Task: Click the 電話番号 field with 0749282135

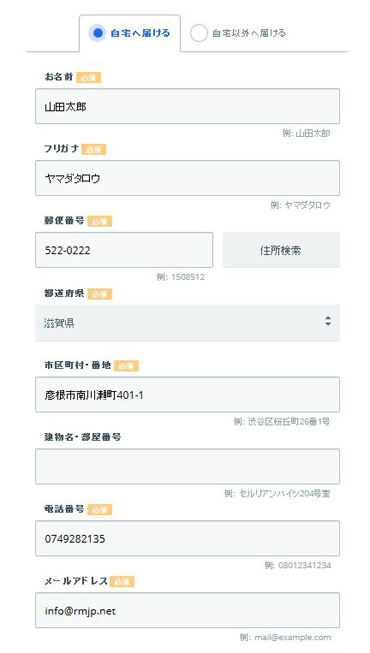Action: coord(188,538)
